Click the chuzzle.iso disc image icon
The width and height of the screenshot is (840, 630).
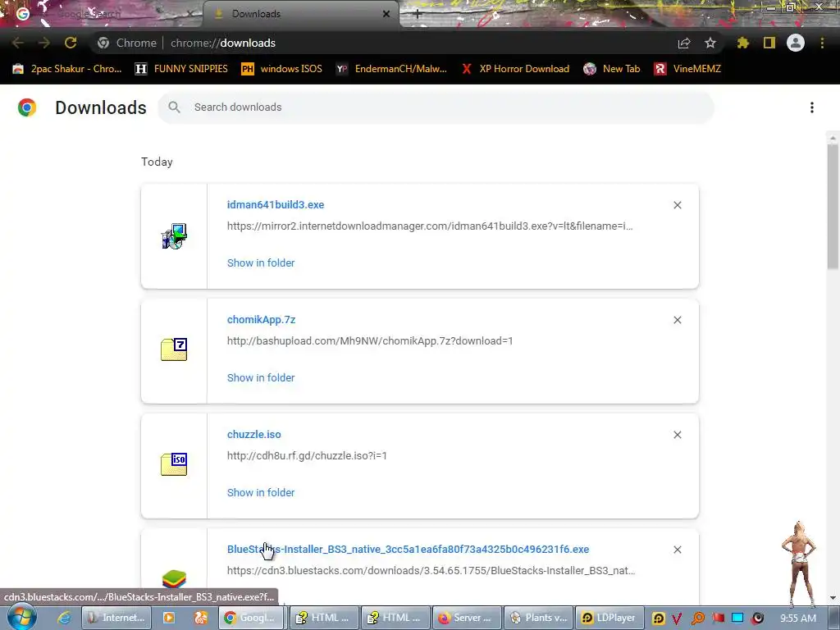(x=174, y=464)
